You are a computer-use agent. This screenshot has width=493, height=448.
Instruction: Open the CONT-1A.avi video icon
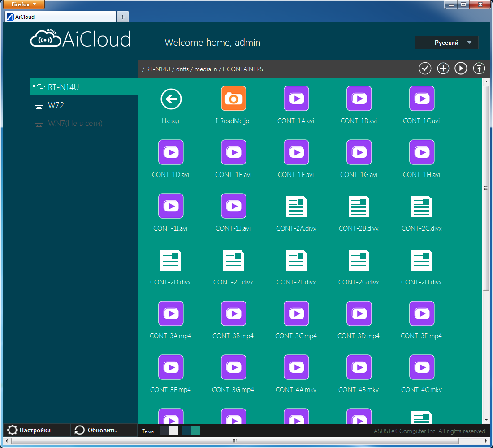296,99
